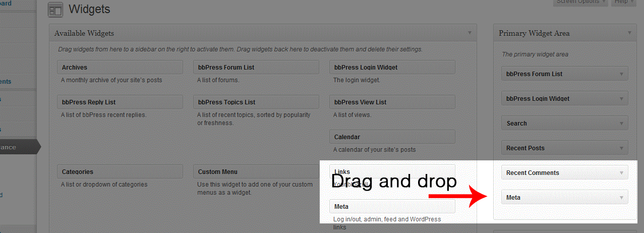Select the bbPress View List widget
644x233 pixels.
click(x=392, y=102)
